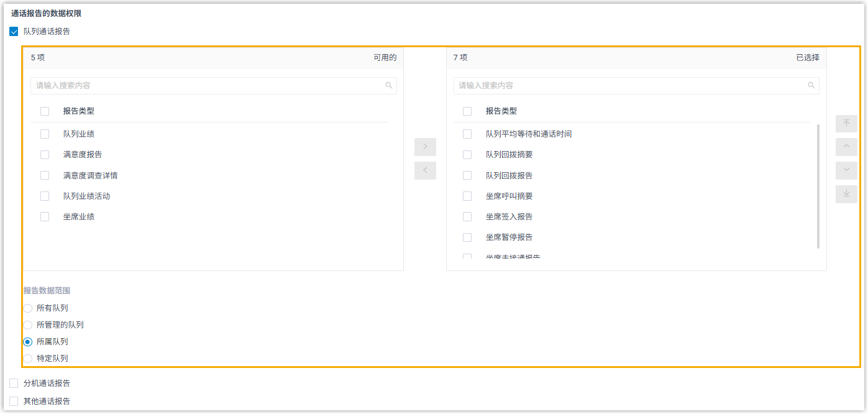Click the move-down chevron icon
Image resolution: width=868 pixels, height=414 pixels.
(846, 170)
